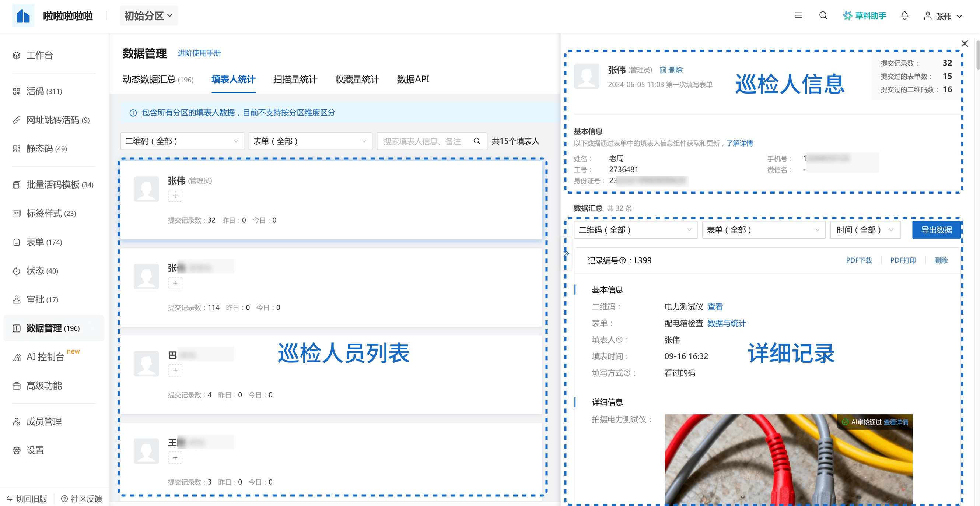Expand the 初始分区 partition dropdown

click(148, 15)
